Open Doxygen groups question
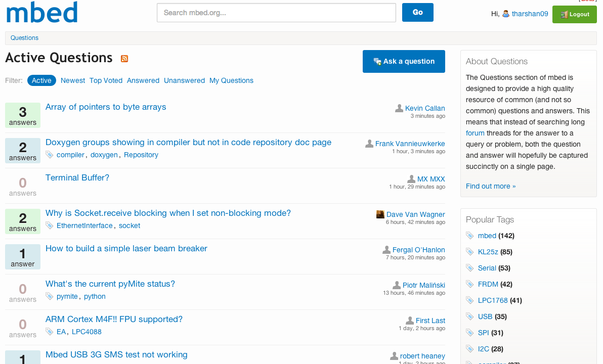The width and height of the screenshot is (603, 364). (188, 142)
